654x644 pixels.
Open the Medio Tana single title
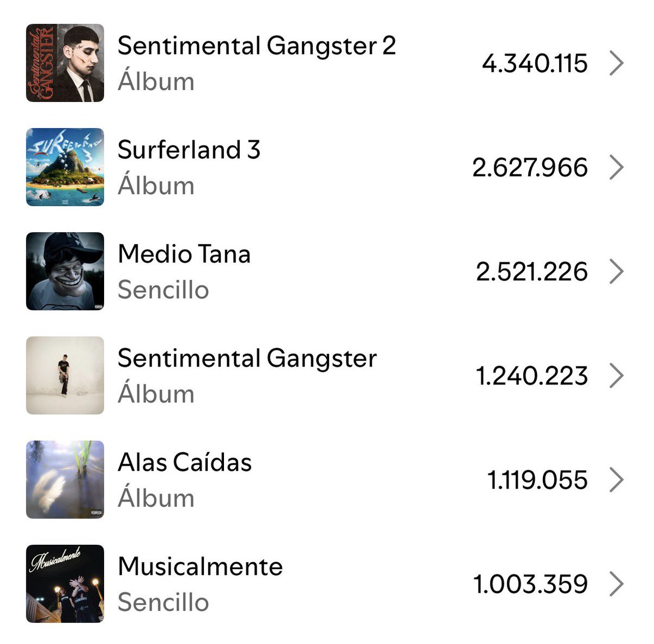click(184, 254)
